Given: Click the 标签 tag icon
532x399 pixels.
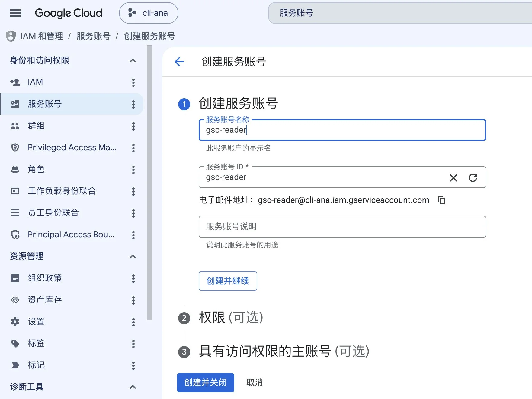Looking at the screenshot, I should coord(15,343).
